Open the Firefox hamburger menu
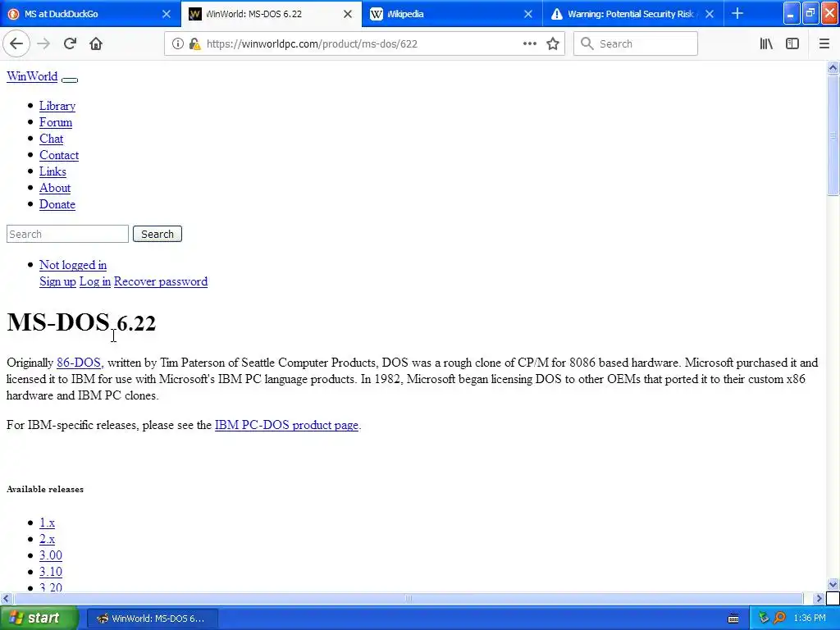 pyautogui.click(x=824, y=43)
